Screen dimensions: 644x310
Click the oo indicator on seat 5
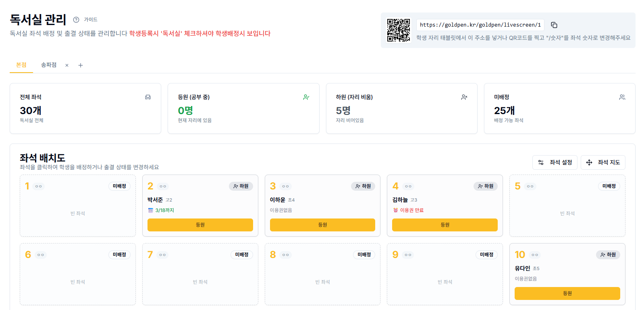point(530,186)
